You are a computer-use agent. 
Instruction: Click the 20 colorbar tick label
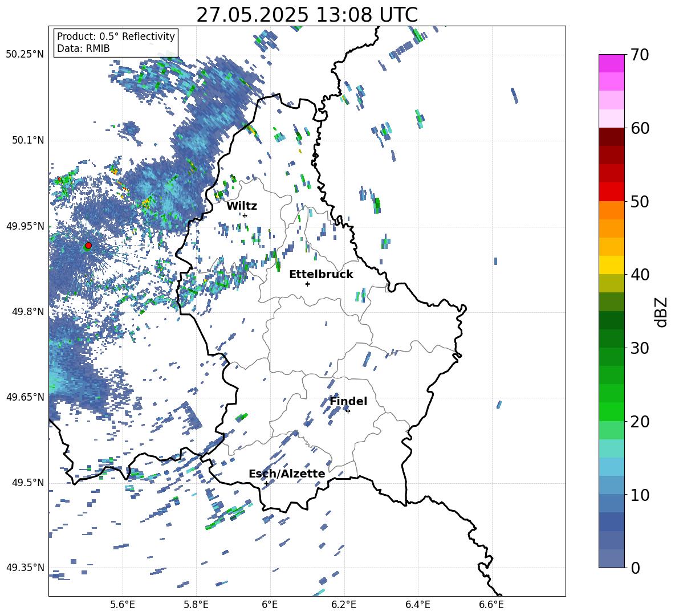[640, 422]
